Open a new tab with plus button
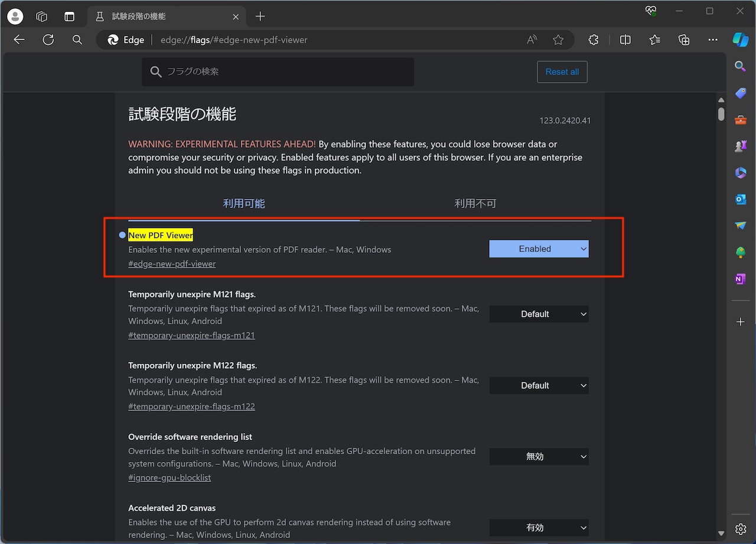The height and width of the screenshot is (544, 756). (260, 17)
